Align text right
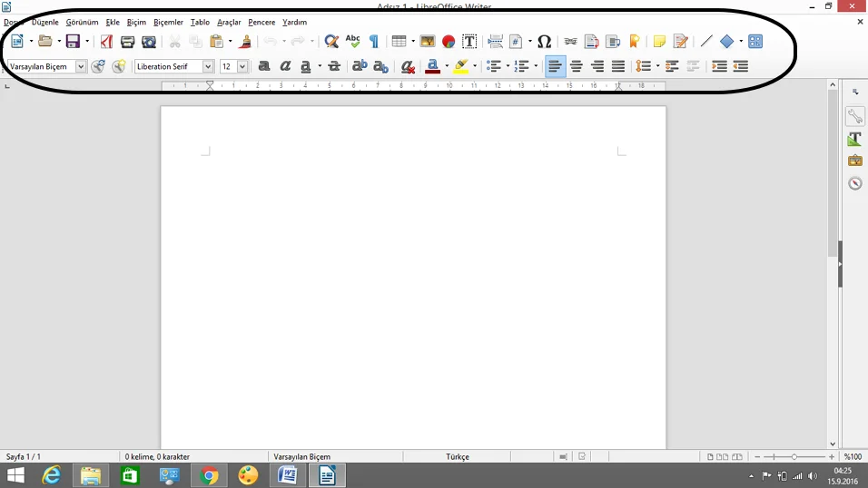The image size is (868, 488). 597,66
